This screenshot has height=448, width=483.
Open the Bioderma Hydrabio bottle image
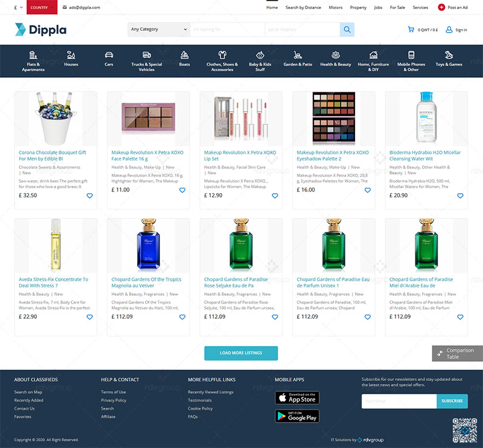pos(426,118)
